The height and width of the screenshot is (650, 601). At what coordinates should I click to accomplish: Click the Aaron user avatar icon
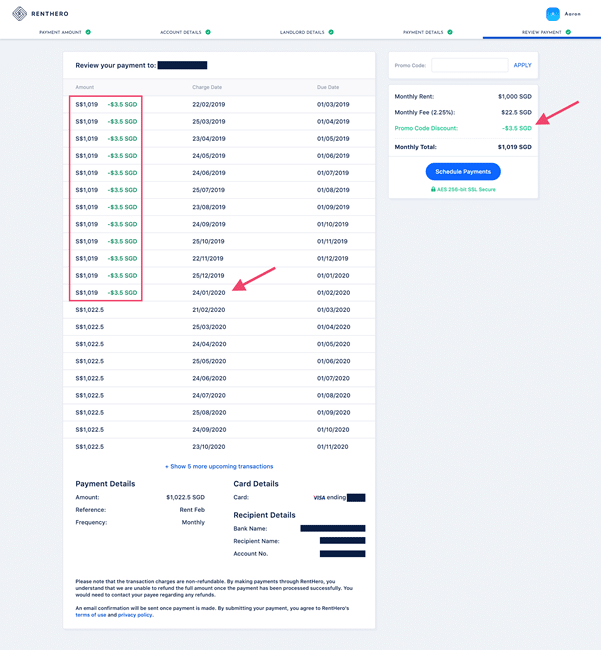552,14
